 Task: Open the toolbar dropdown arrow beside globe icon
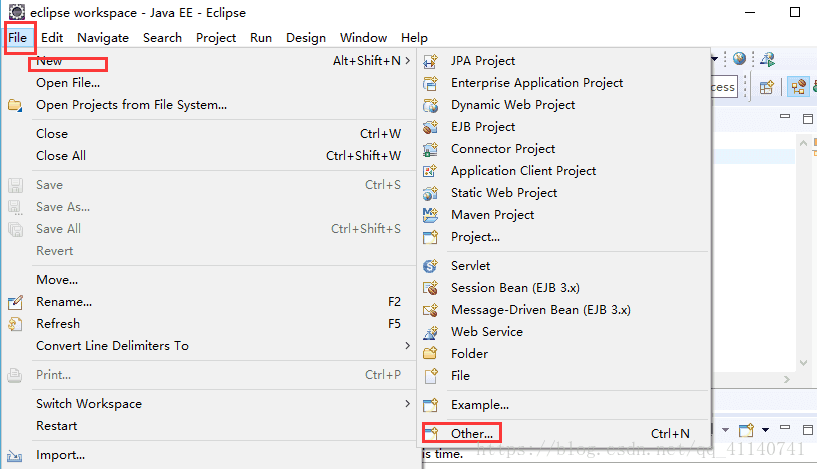click(714, 59)
